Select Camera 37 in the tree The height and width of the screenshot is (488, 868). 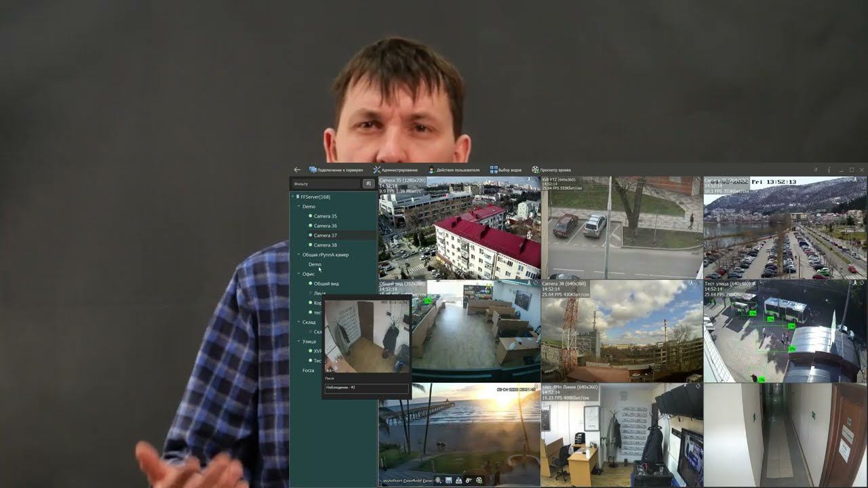325,235
